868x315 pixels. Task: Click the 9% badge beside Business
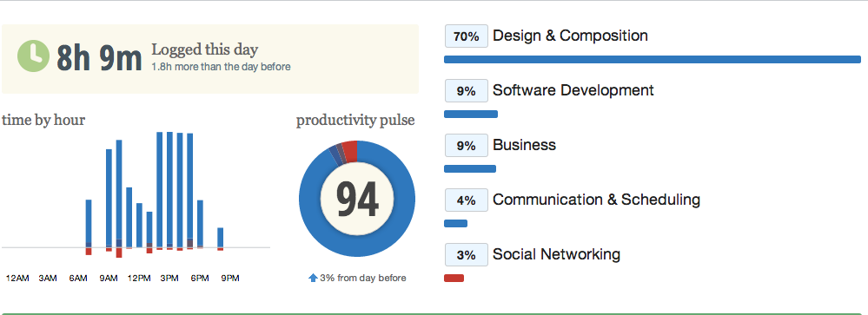pos(466,146)
